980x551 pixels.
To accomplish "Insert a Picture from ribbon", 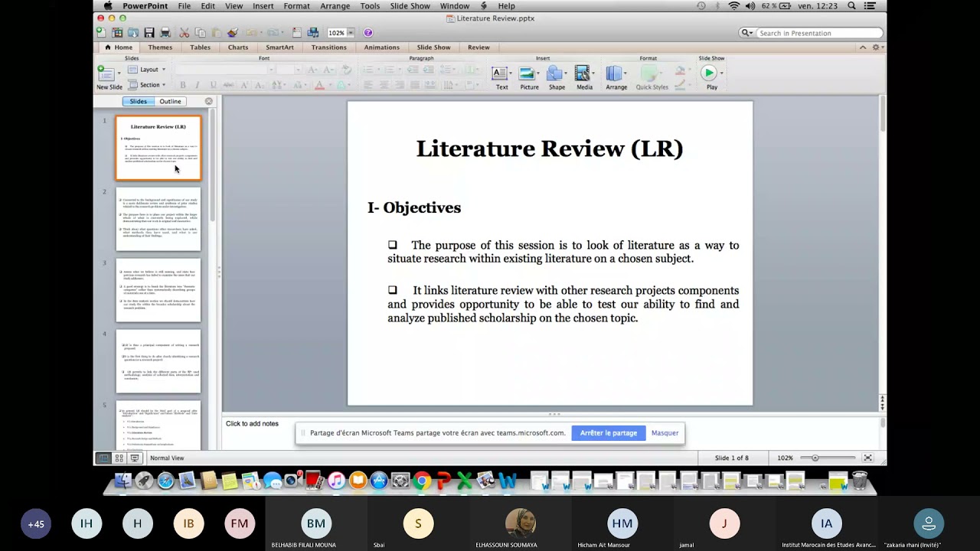I will point(527,74).
